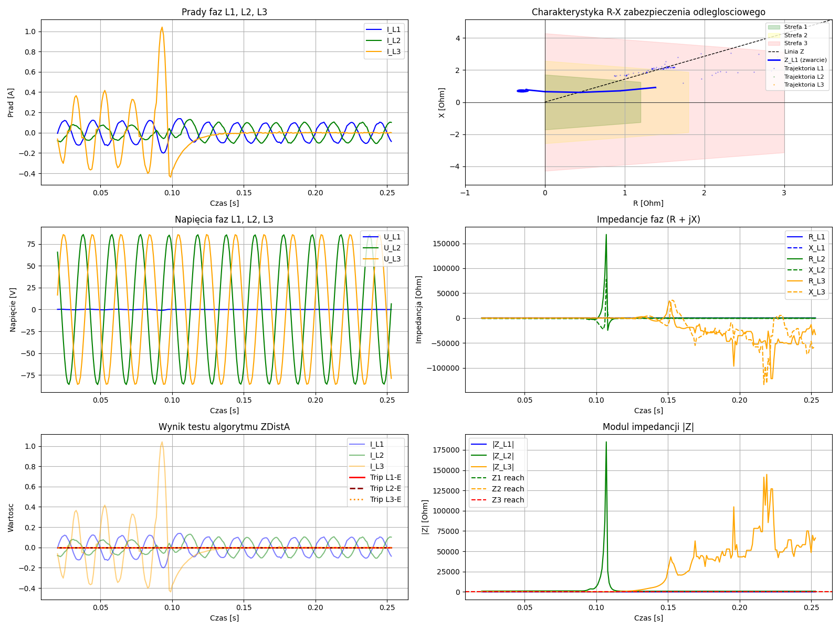Select the |Z_L2| legend entry
Viewport: 840px width, 630px height.
502,456
